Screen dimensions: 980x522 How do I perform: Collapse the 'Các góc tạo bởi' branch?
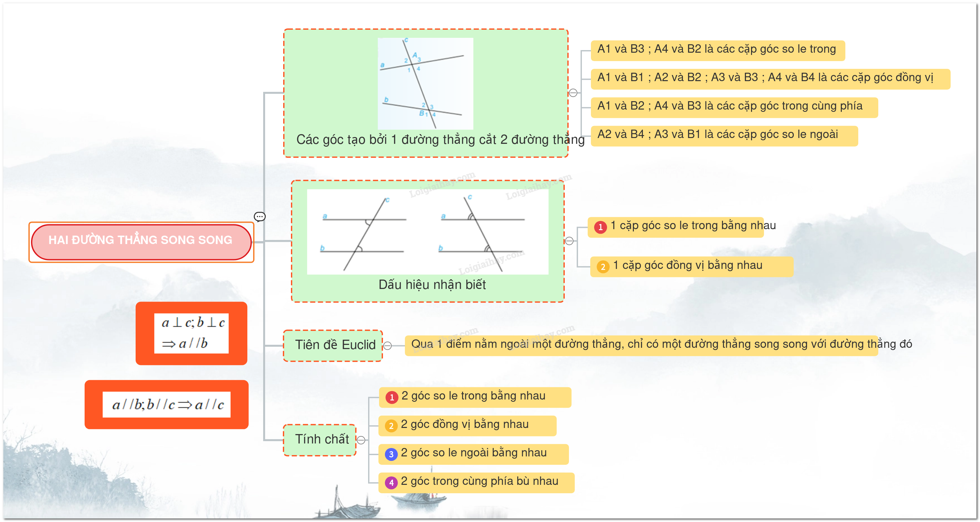coord(573,93)
